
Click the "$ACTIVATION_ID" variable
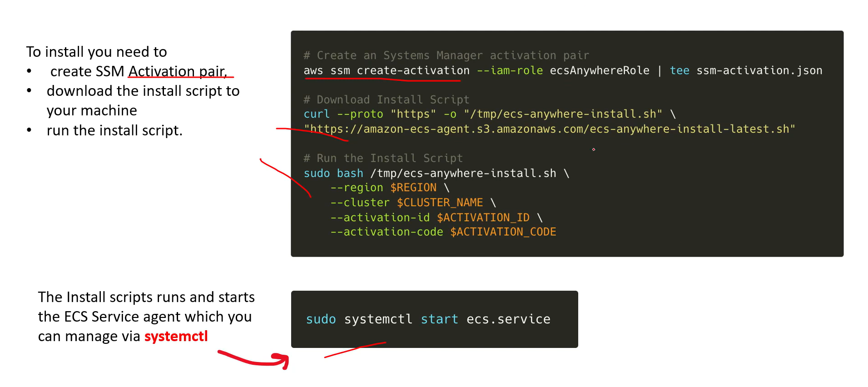coord(483,218)
